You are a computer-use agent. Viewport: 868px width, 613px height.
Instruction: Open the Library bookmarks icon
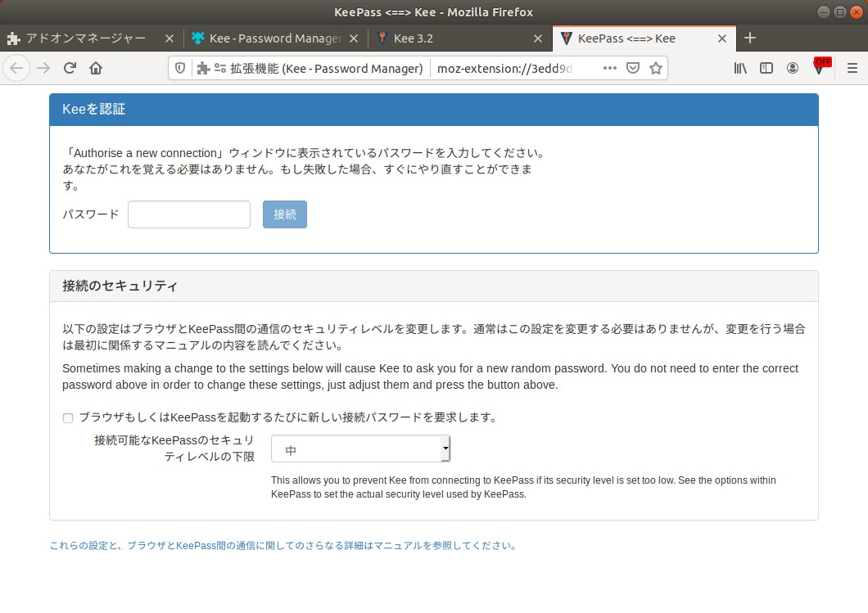740,69
